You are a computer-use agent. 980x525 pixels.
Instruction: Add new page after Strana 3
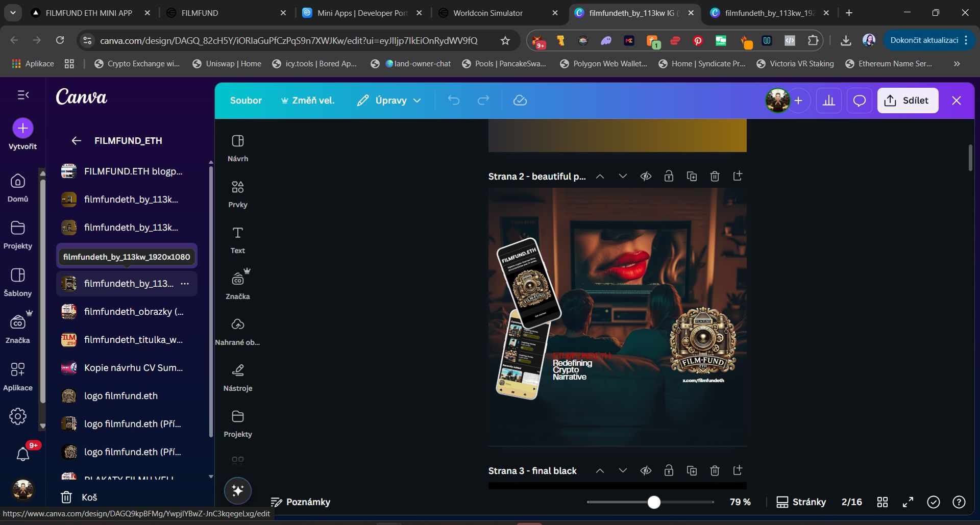click(738, 471)
